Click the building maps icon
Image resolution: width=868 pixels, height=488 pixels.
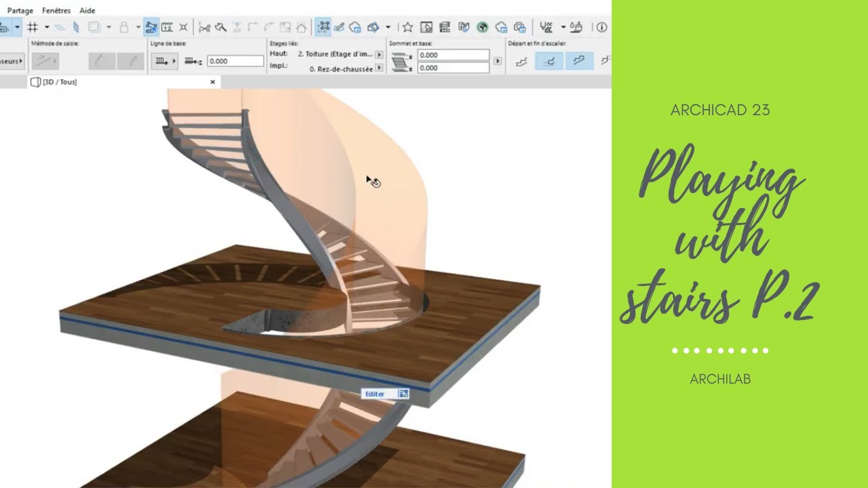(x=464, y=27)
